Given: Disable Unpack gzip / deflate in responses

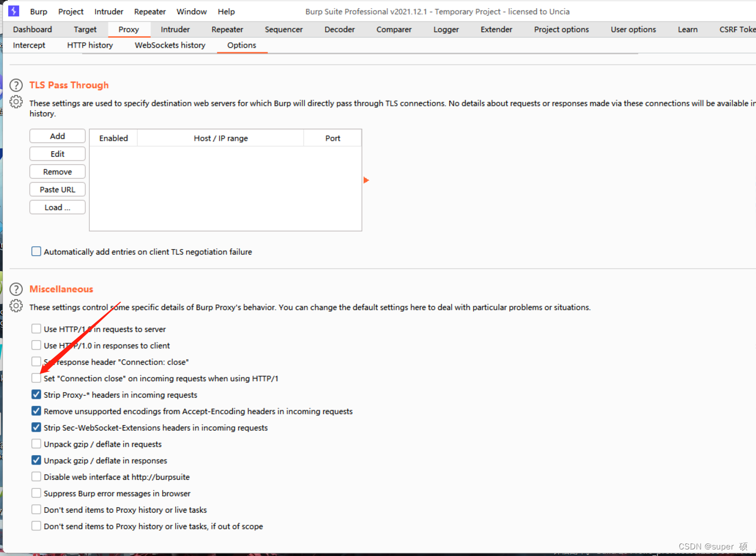Looking at the screenshot, I should click(x=36, y=460).
